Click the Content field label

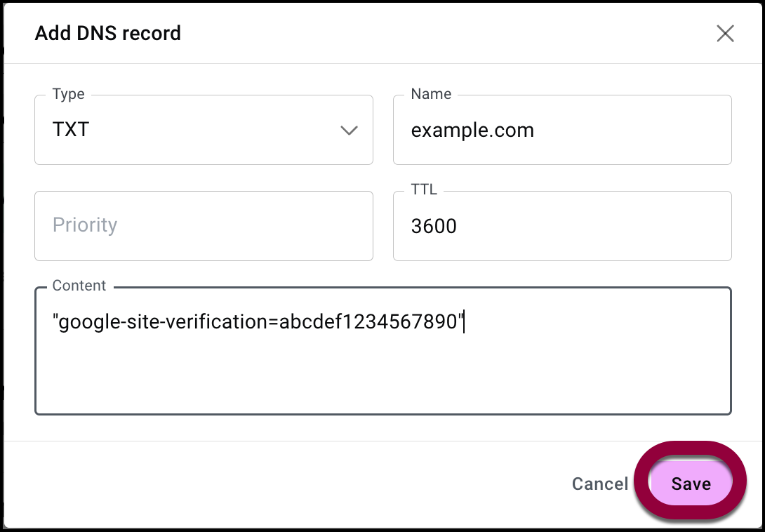[79, 286]
